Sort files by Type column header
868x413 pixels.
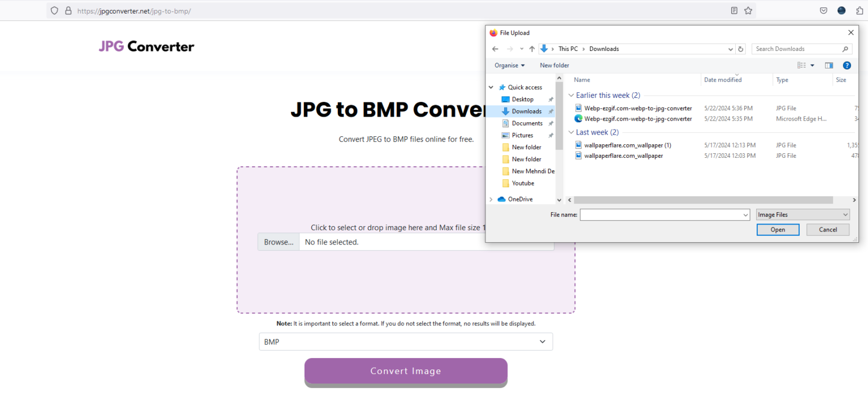[782, 80]
